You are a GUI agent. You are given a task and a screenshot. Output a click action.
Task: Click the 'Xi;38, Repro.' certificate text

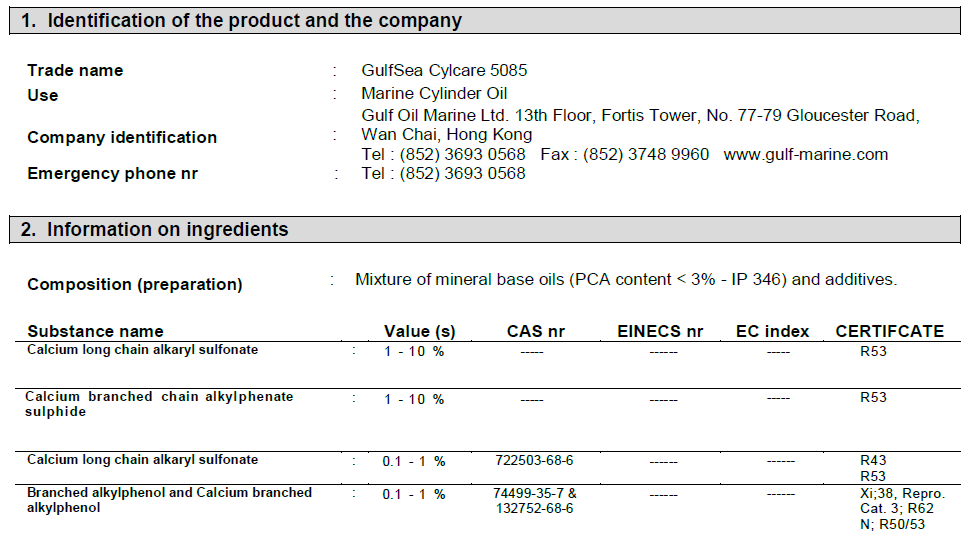click(903, 494)
